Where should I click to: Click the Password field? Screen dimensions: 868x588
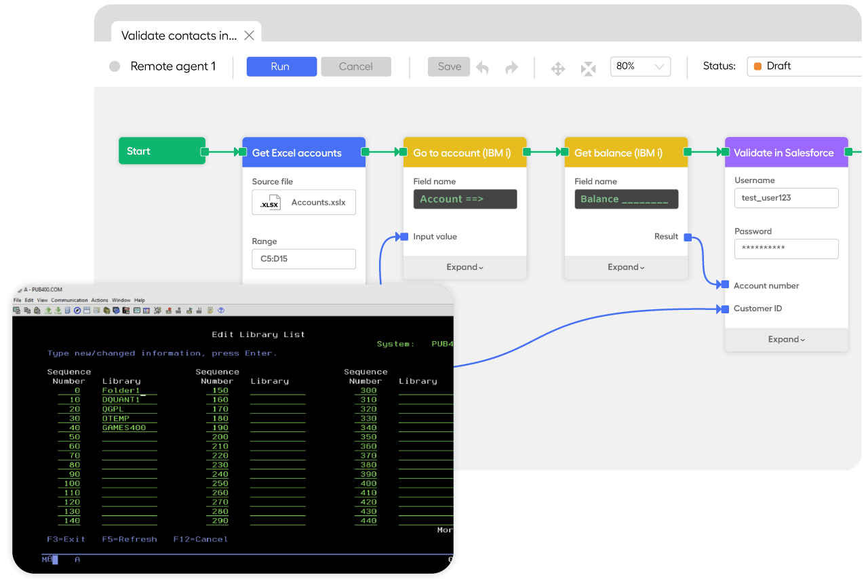tap(787, 248)
